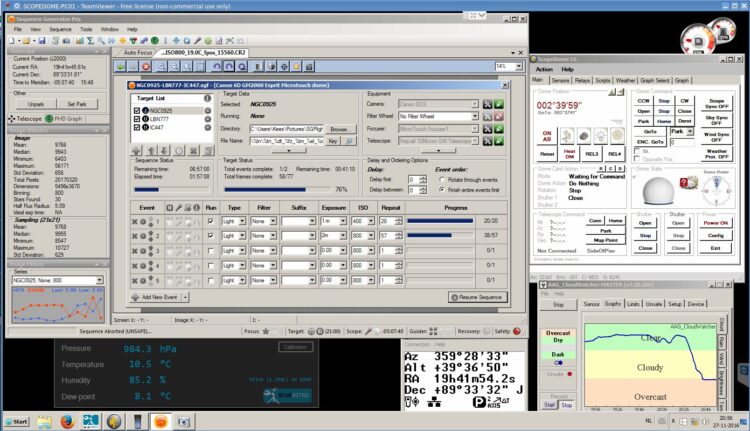Click the Sequence Status progress bar

pos(172,190)
